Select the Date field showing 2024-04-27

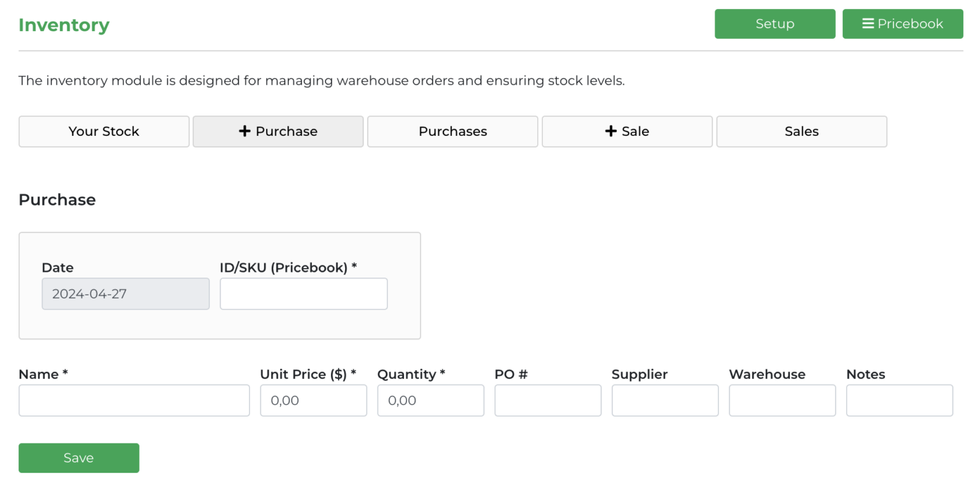point(126,293)
